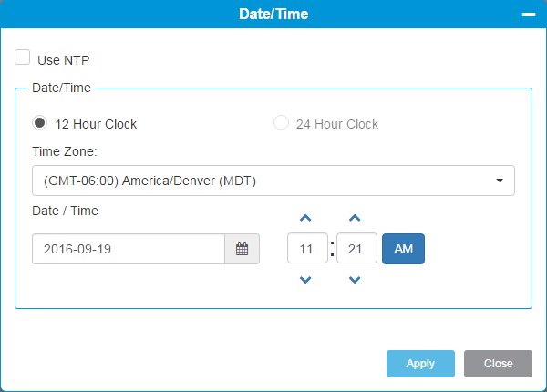547x392 pixels.
Task: Toggle the AM/PM button
Action: pos(403,249)
